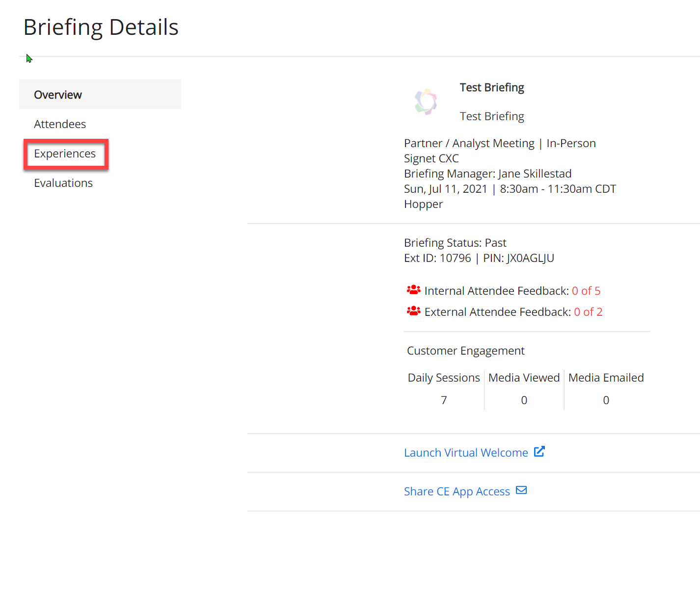This screenshot has width=700, height=592.
Task: Click the external-link icon beside Launch Virtual Welcome
Action: pos(539,452)
